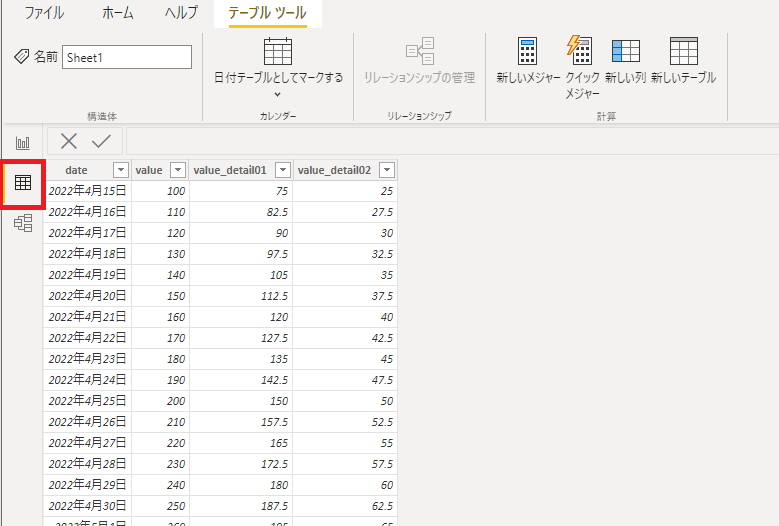The width and height of the screenshot is (779, 526).
Task: Open the value column filter dropdown
Action: tap(178, 170)
